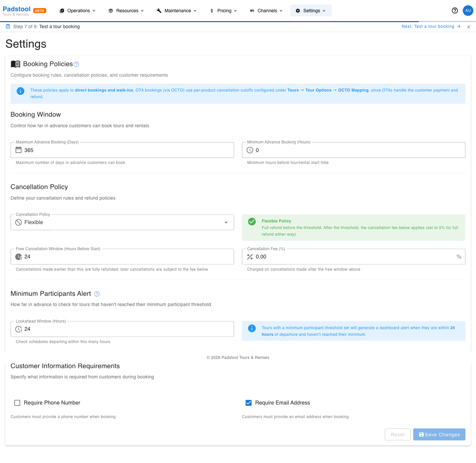Click the Lookahead Window hours input

click(x=122, y=329)
